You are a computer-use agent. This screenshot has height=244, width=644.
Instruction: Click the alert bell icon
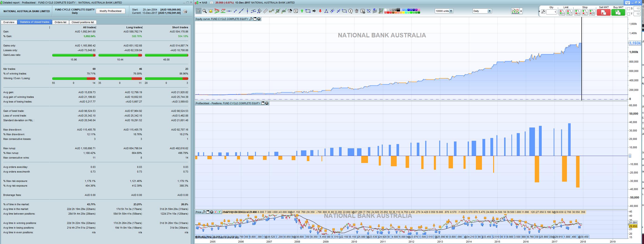point(210,11)
